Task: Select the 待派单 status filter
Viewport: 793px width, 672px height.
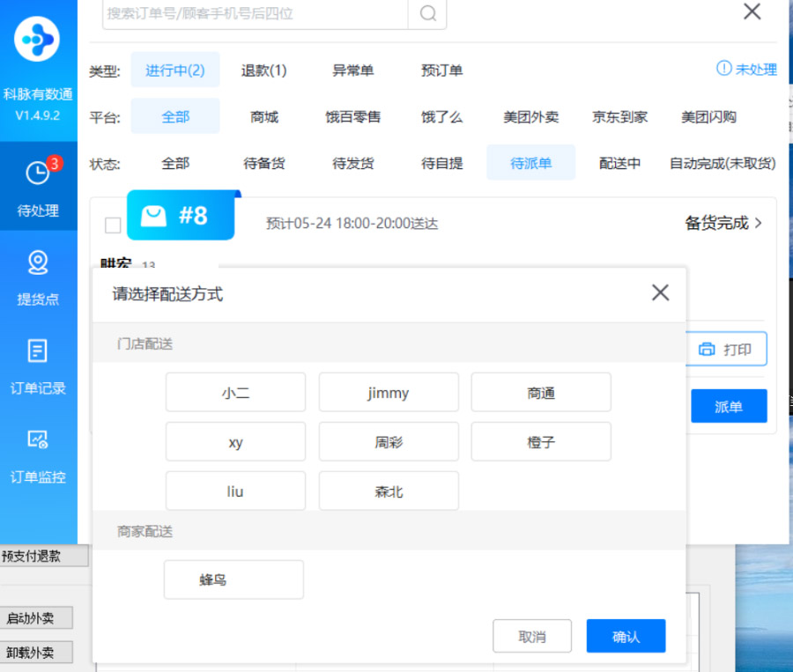Action: click(531, 163)
